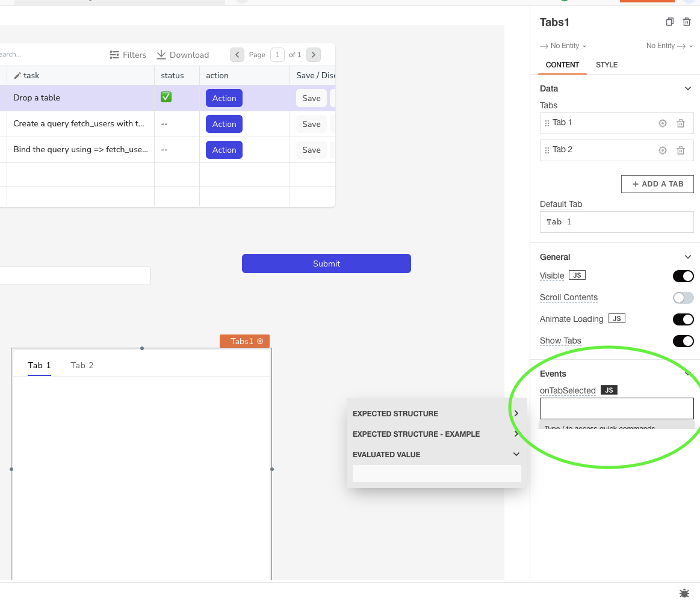Switch to the STYLE tab
Viewport: 700px width, 601px height.
tap(607, 65)
